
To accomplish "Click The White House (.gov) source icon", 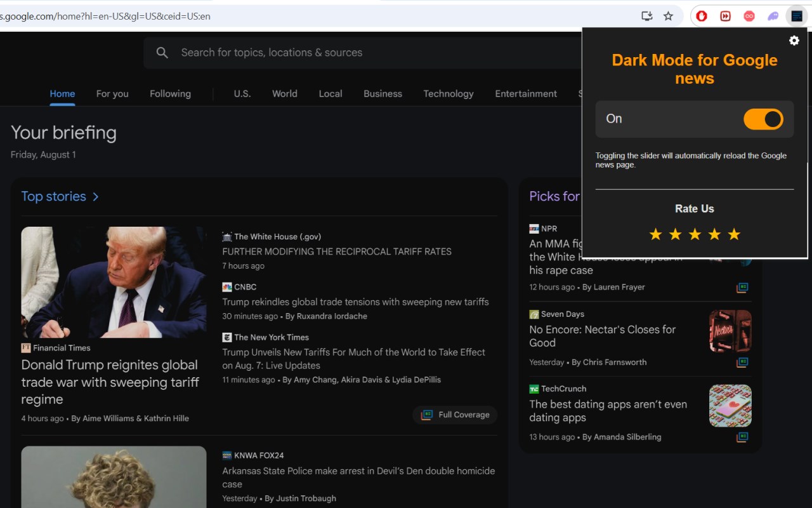I will click(x=227, y=237).
